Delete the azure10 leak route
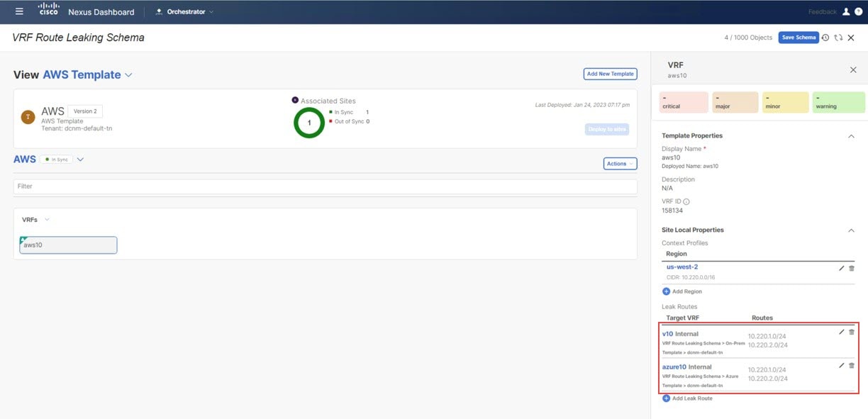 pos(852,365)
